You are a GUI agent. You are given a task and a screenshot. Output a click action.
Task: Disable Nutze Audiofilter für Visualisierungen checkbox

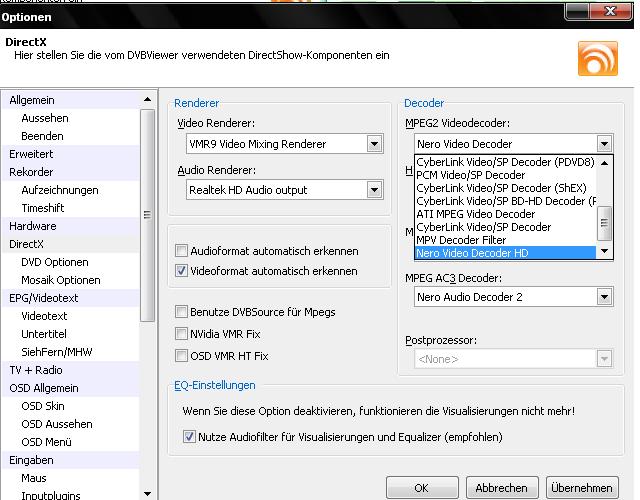click(190, 437)
